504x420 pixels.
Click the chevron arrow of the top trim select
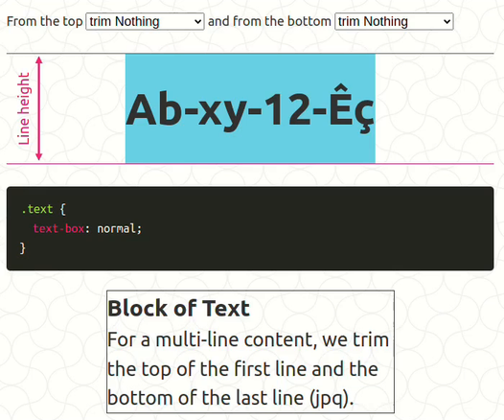pyautogui.click(x=198, y=22)
